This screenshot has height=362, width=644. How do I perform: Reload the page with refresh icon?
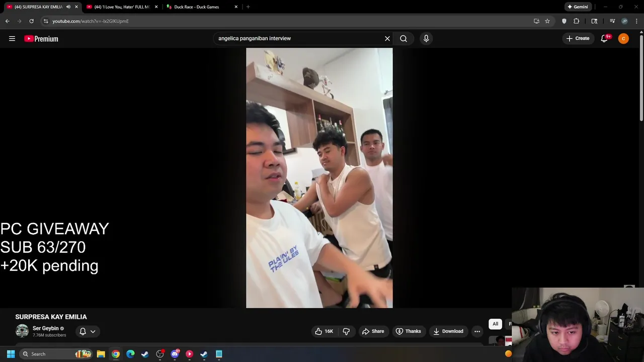(x=31, y=21)
